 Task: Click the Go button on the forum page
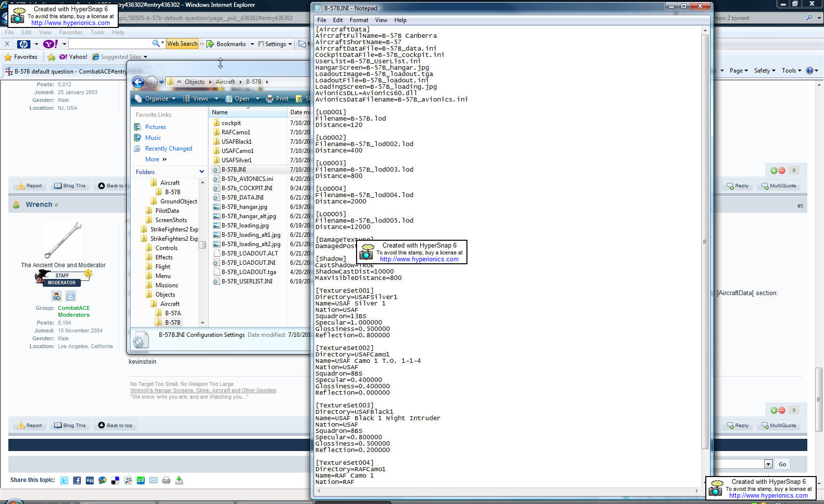coord(782,464)
